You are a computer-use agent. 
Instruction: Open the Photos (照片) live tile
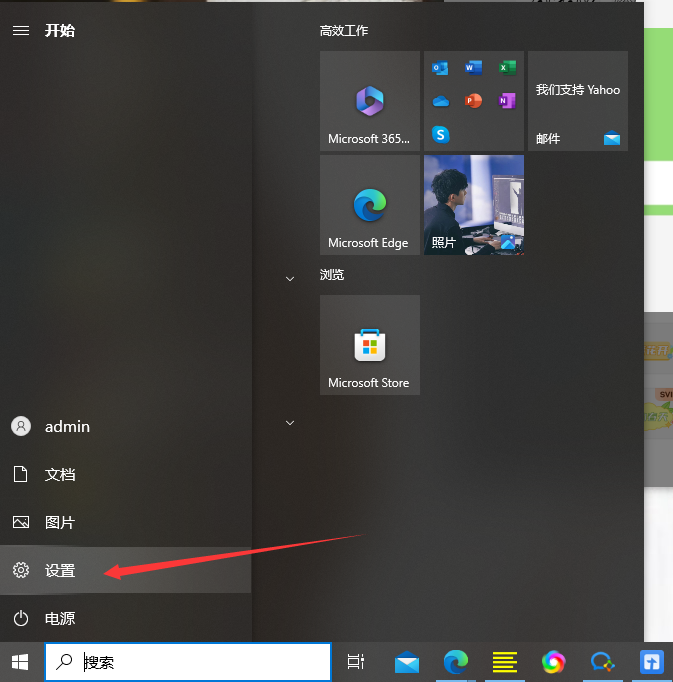[x=473, y=205]
